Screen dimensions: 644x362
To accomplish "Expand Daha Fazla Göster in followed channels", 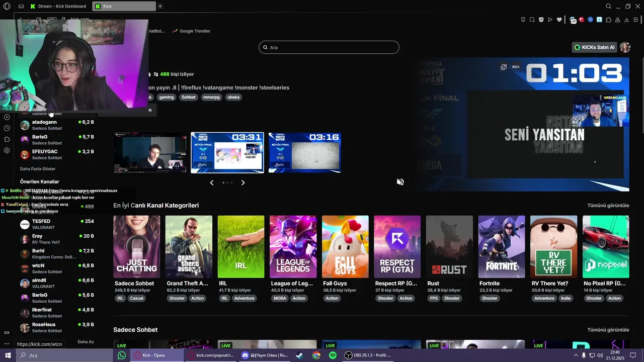I will click(x=38, y=169).
